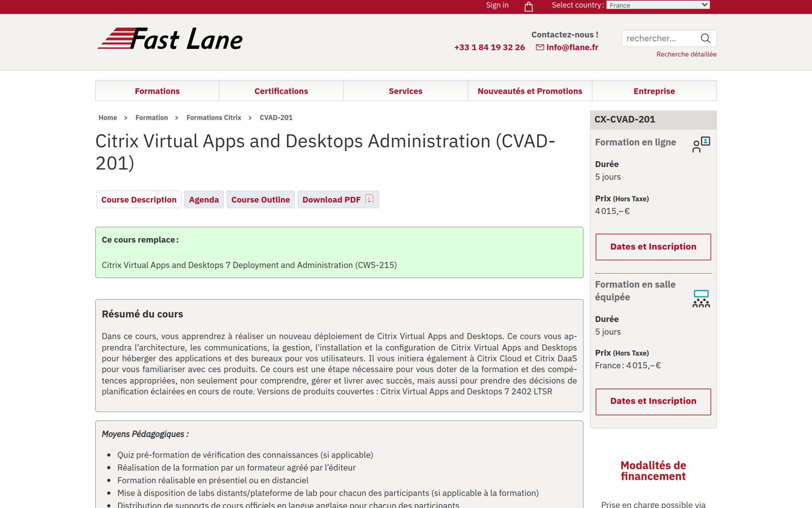Image resolution: width=812 pixels, height=508 pixels.
Task: Click the online price 4 015,–€
Action: coord(612,211)
